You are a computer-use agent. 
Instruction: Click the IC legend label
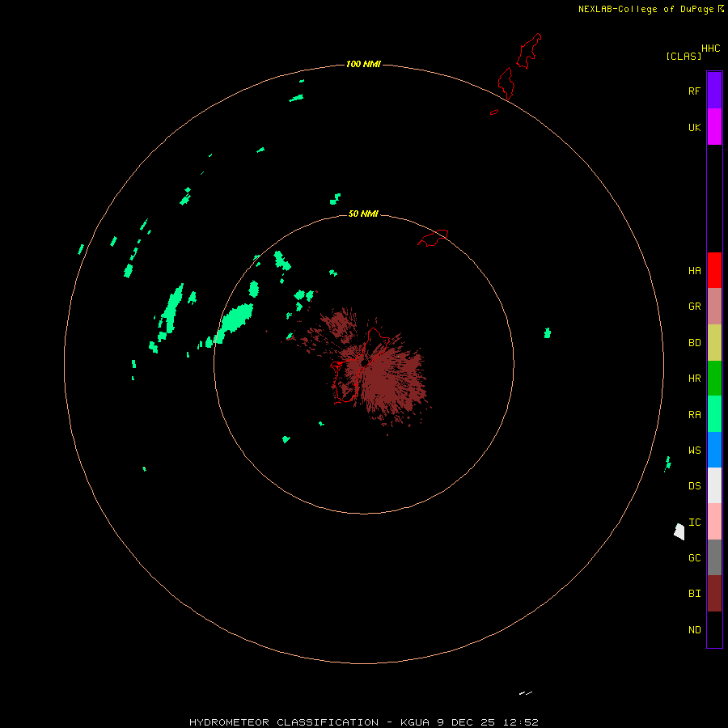(694, 523)
